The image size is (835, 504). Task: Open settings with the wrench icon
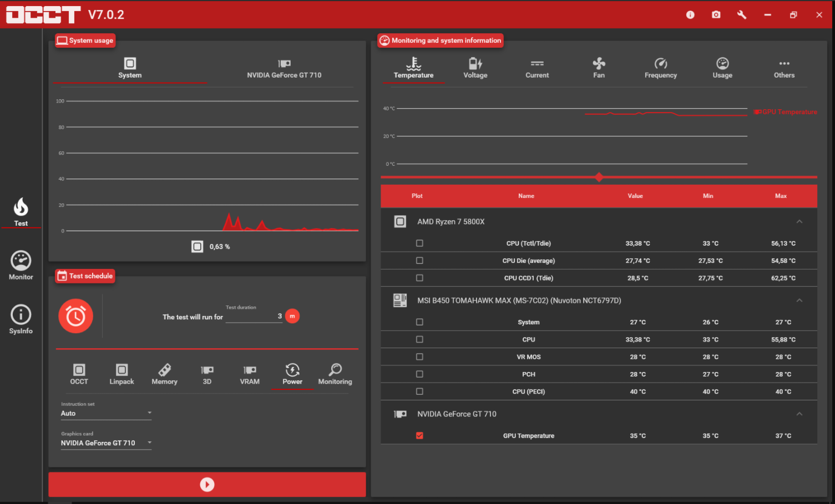[742, 15]
